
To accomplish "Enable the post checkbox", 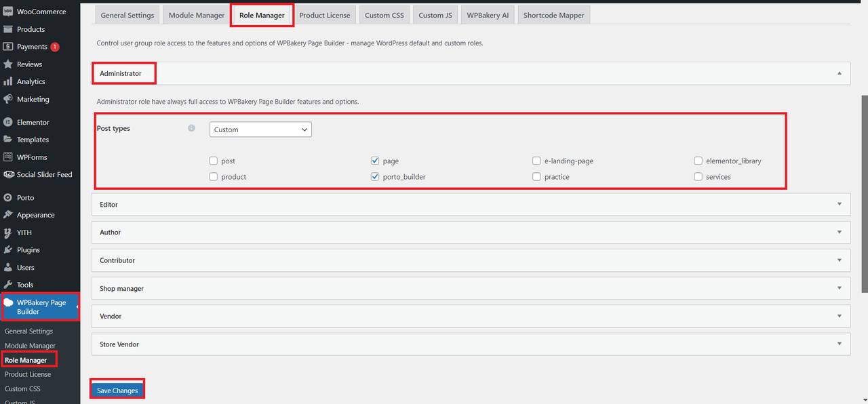I will pyautogui.click(x=214, y=161).
